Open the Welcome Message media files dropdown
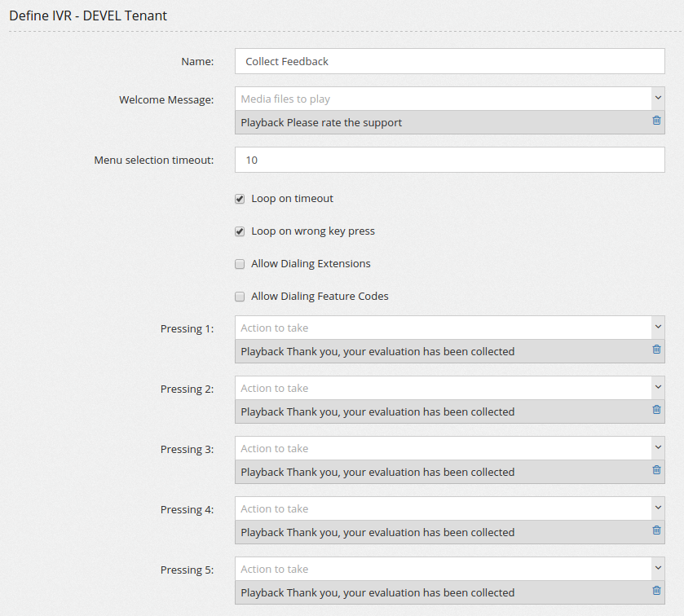 click(x=657, y=99)
